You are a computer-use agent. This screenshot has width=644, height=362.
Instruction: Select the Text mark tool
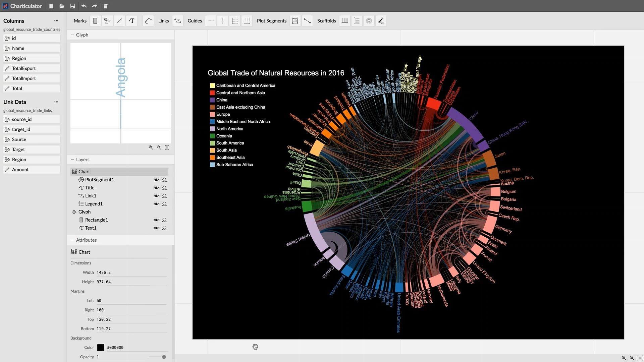[x=131, y=21]
